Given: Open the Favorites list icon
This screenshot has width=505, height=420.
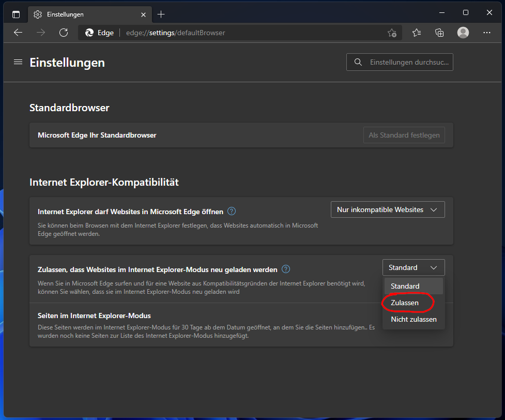Looking at the screenshot, I should (417, 33).
